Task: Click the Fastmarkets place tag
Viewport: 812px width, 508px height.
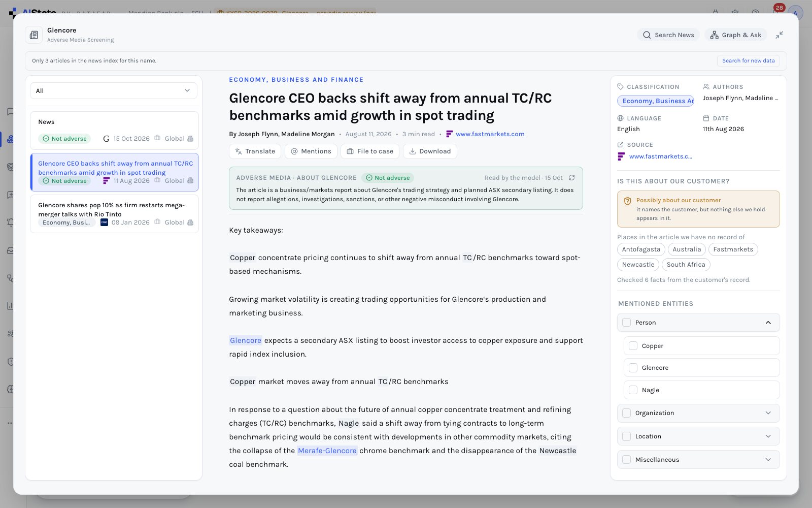Action: [733, 249]
